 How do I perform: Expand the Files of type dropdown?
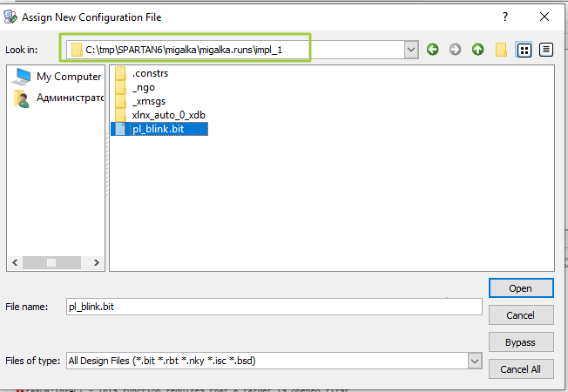pos(475,361)
